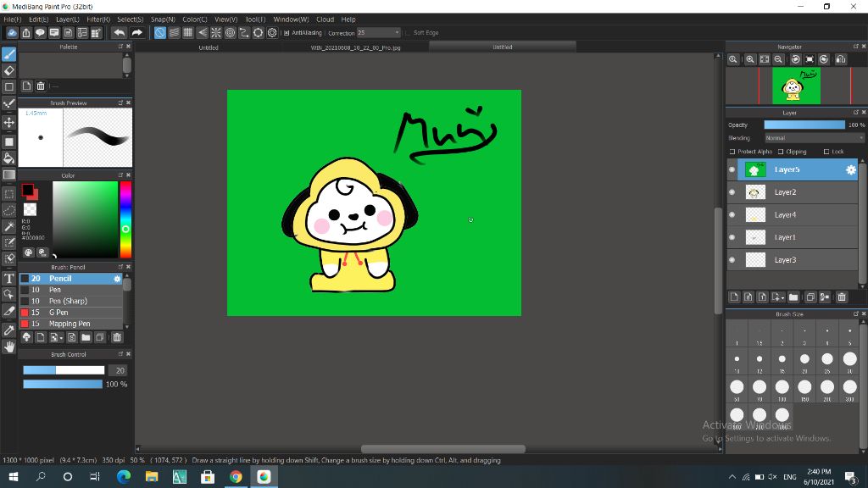Select the Lasso selection tool
The width and height of the screenshot is (868, 488).
(8, 211)
